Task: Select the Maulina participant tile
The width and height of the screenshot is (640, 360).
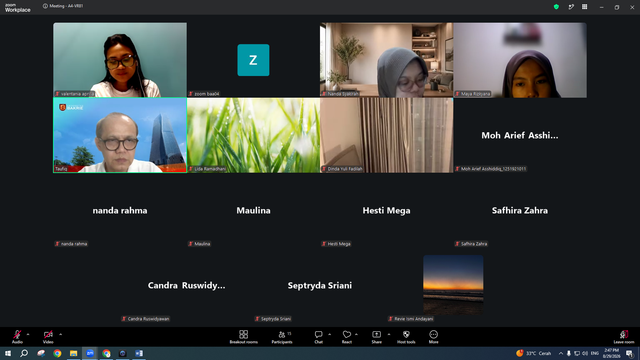Action: pyautogui.click(x=253, y=210)
